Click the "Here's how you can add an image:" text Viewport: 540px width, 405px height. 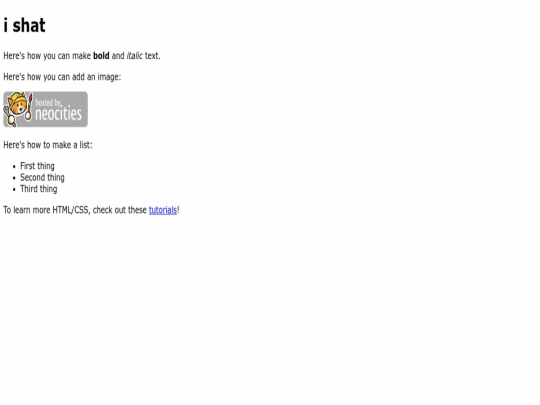point(62,77)
